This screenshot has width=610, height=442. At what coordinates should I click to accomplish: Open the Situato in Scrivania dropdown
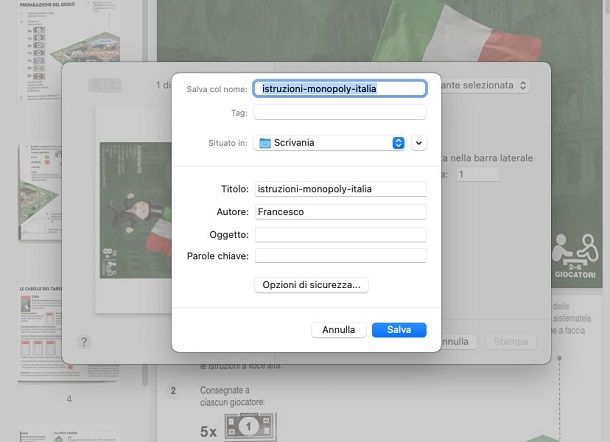[x=330, y=143]
